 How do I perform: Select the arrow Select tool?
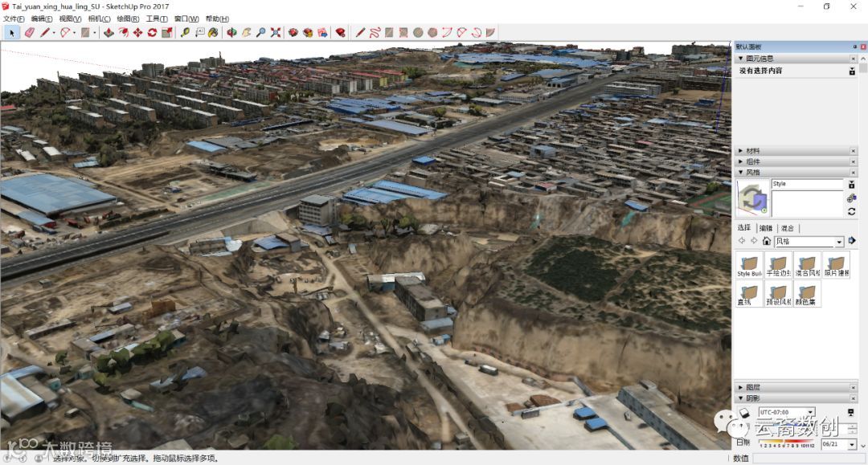point(11,33)
